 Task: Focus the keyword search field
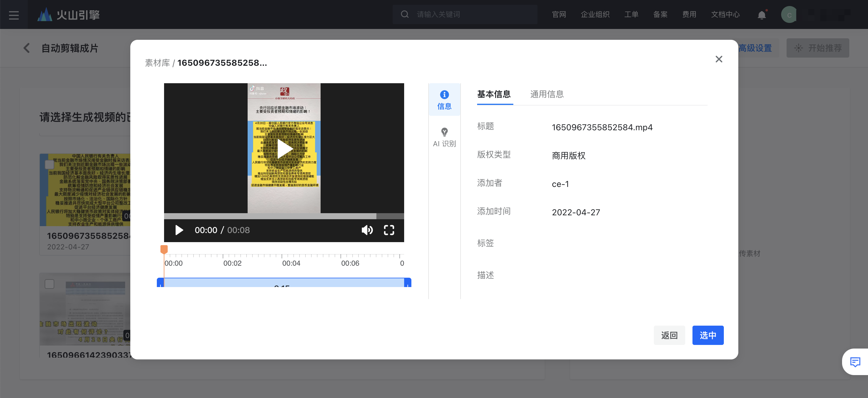tap(465, 14)
